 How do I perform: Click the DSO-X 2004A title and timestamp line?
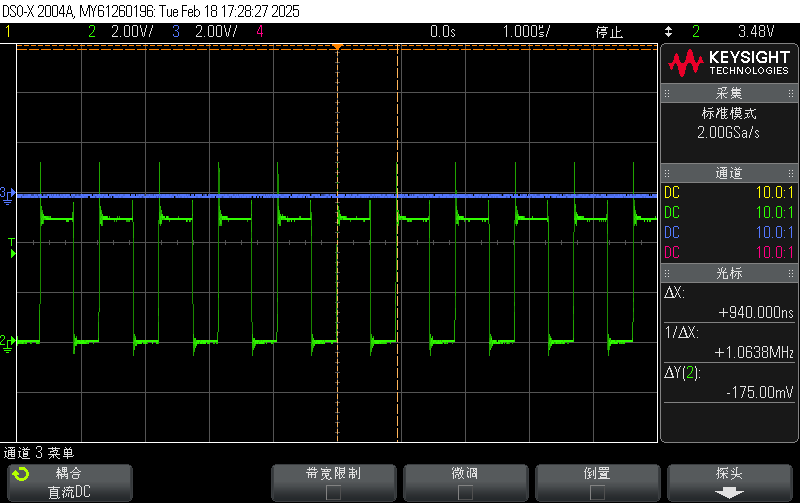pos(151,11)
